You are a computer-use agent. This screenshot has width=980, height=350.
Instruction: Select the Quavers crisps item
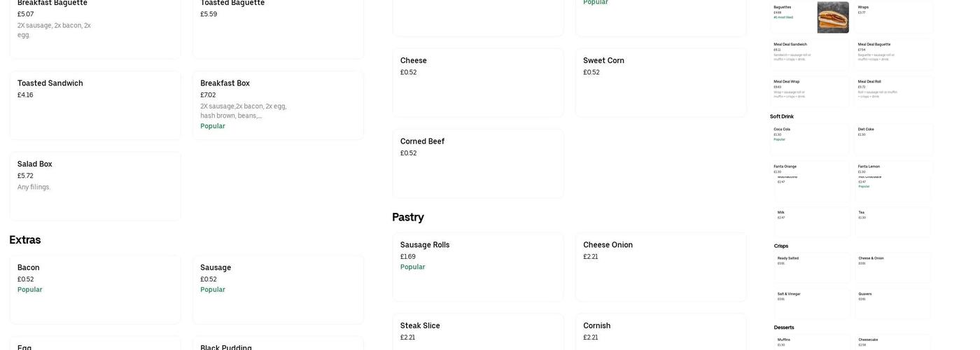(892, 302)
